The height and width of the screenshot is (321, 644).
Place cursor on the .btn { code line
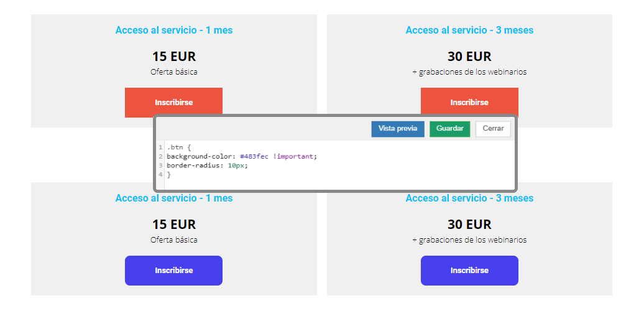click(x=179, y=147)
